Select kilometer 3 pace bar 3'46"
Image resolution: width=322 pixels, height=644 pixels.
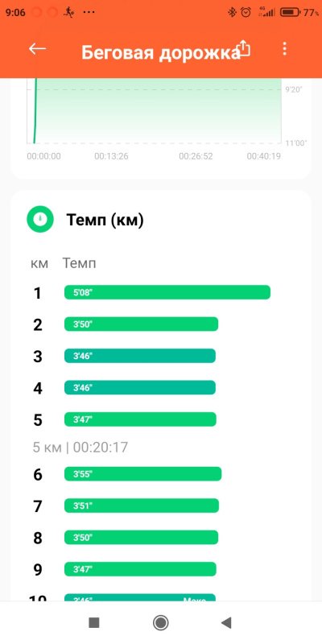point(139,356)
